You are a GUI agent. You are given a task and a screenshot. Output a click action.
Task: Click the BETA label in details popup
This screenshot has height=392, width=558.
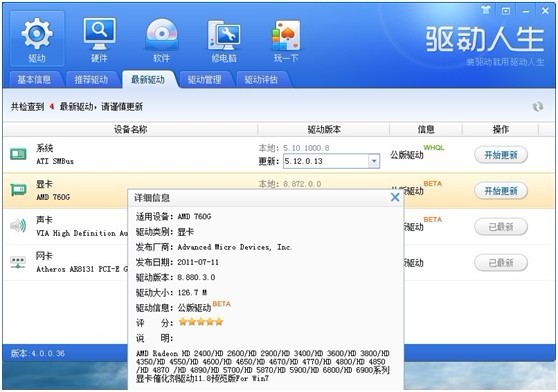pos(221,304)
